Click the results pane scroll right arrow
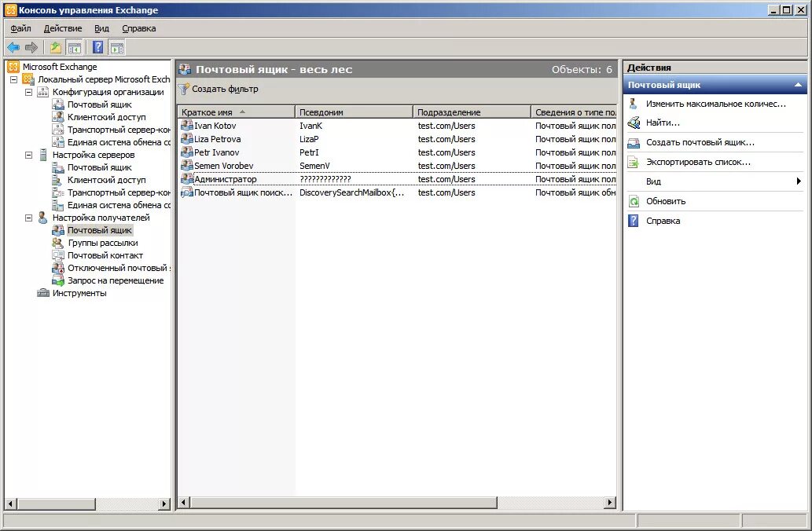Image resolution: width=812 pixels, height=531 pixels. pyautogui.click(x=610, y=502)
